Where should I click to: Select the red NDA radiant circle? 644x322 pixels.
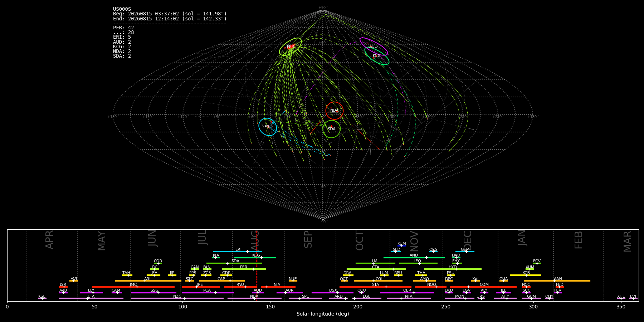pyautogui.click(x=335, y=111)
